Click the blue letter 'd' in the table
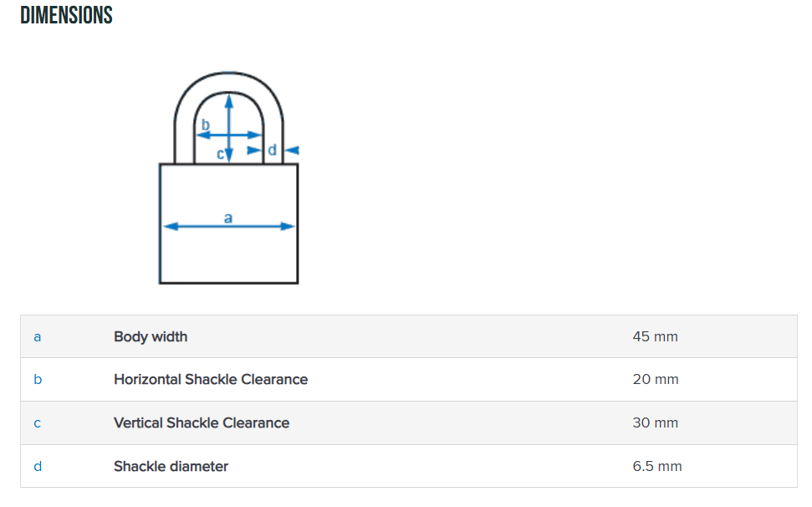Viewport: 812px width, 507px height. 37,467
